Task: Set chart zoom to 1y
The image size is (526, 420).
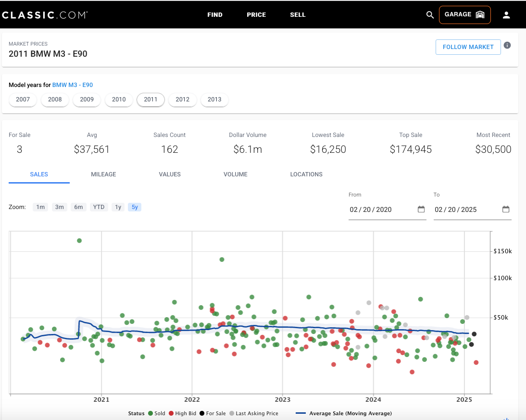Action: [118, 207]
